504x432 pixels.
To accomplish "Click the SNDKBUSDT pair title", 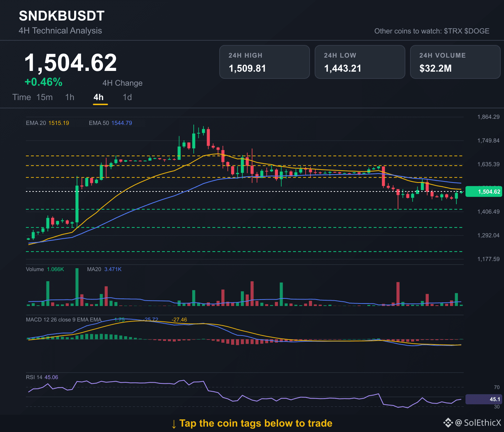I will (x=62, y=16).
